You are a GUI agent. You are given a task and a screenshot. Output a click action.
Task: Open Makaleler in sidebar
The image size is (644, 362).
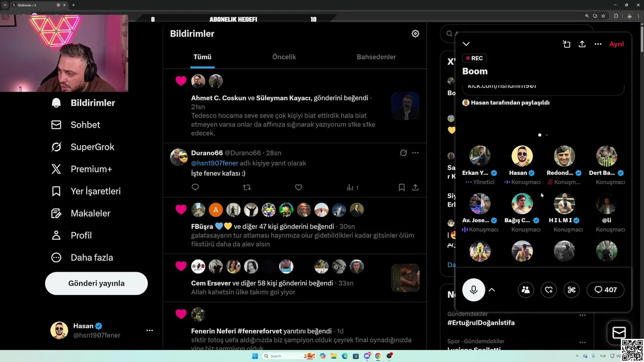point(81,213)
